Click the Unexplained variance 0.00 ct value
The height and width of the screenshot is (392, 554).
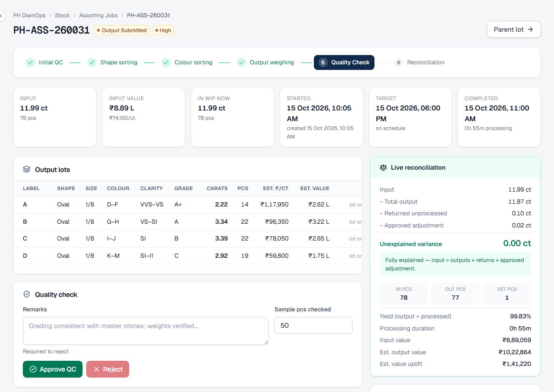(x=517, y=243)
